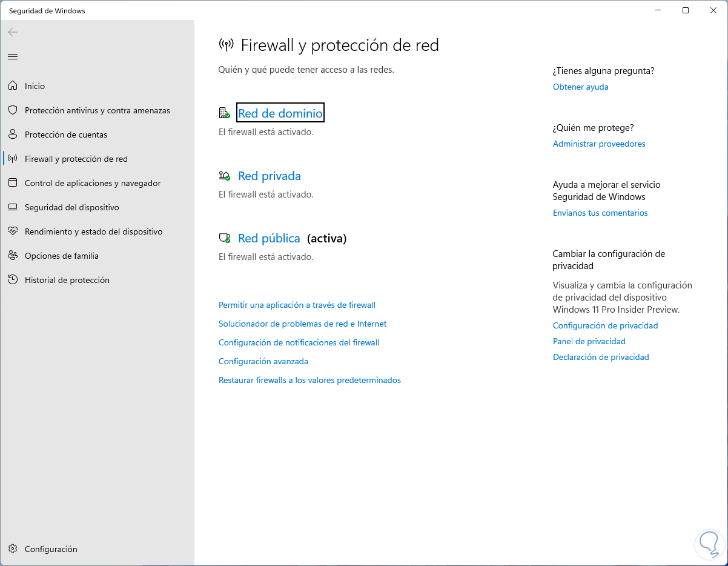Click the family options icon
The image size is (728, 566).
coord(13,256)
